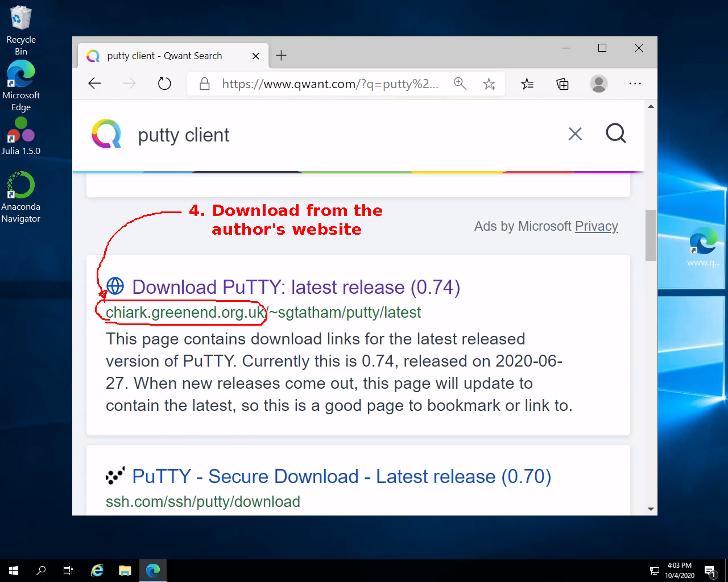Open the Collections icon
The height and width of the screenshot is (582, 728).
click(562, 84)
